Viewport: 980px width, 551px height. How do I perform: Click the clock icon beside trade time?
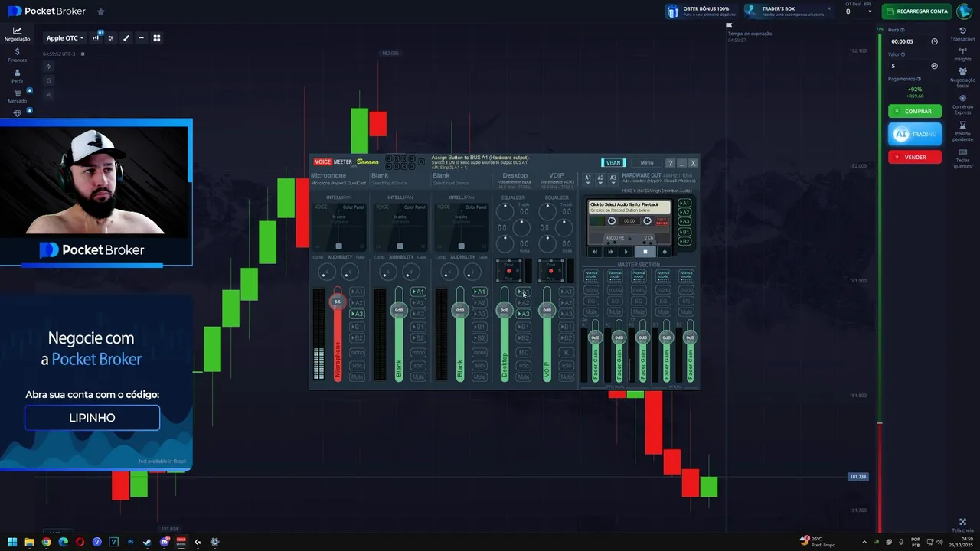[934, 41]
